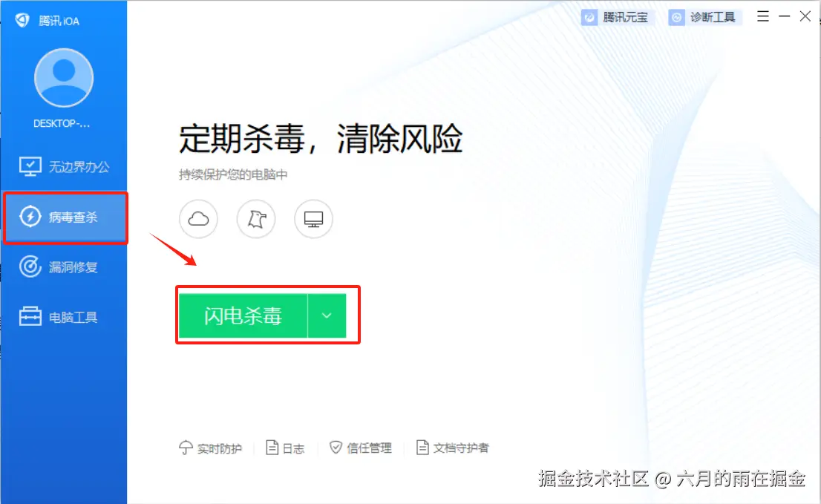Open 电脑工具 in the sidebar
Viewport: 821px width, 504px height.
[64, 317]
